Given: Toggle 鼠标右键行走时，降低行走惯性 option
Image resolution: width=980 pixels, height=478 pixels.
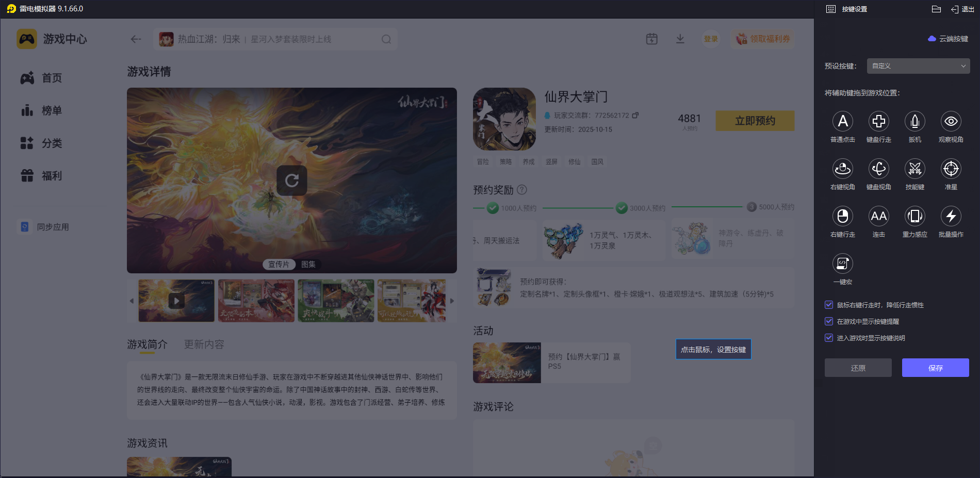Looking at the screenshot, I should [x=829, y=305].
